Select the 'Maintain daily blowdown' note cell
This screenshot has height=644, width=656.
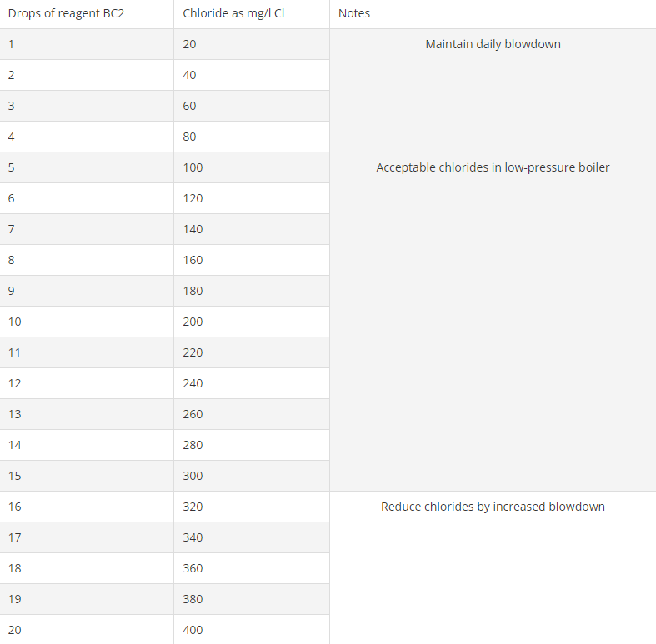493,90
